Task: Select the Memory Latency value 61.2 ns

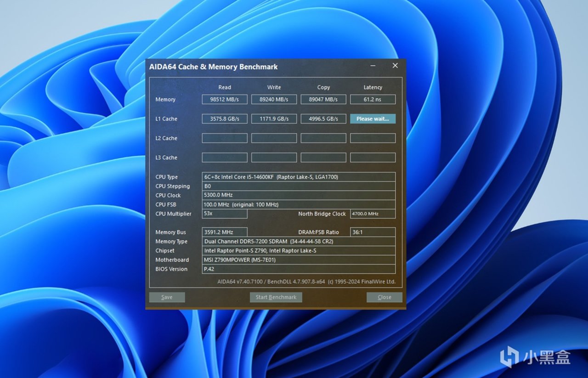Action: pos(373,99)
